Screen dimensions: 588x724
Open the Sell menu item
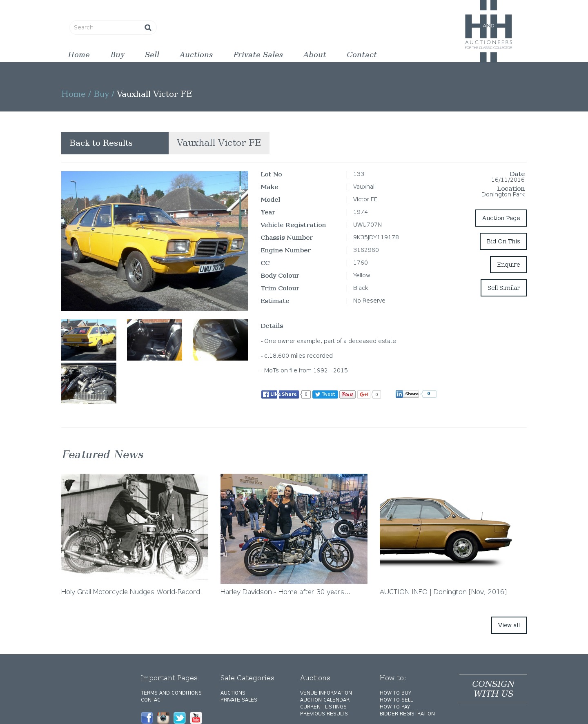152,55
